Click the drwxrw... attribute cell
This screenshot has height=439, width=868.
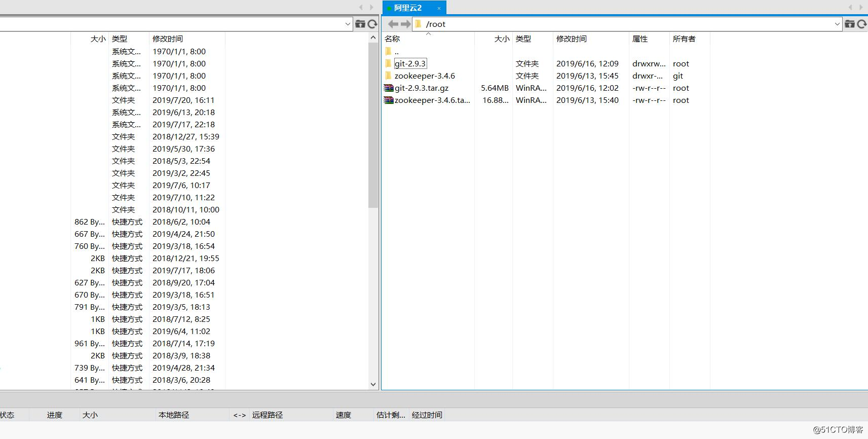(x=649, y=63)
